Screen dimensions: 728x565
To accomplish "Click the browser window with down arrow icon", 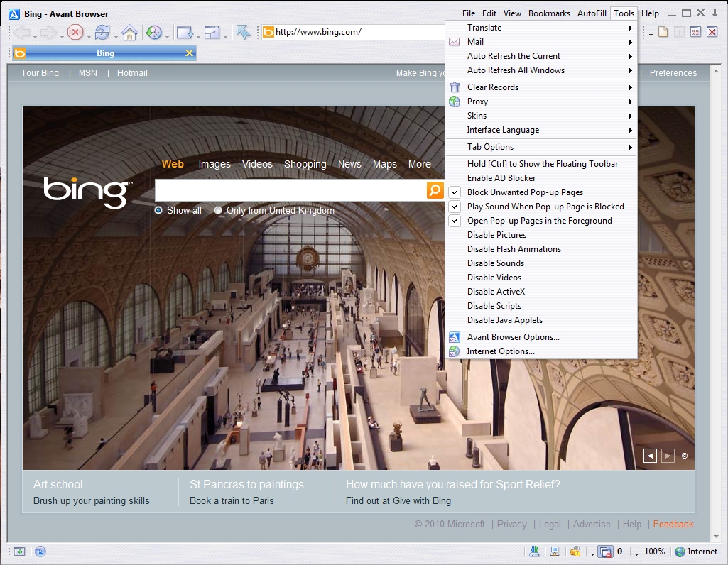I will 185,33.
